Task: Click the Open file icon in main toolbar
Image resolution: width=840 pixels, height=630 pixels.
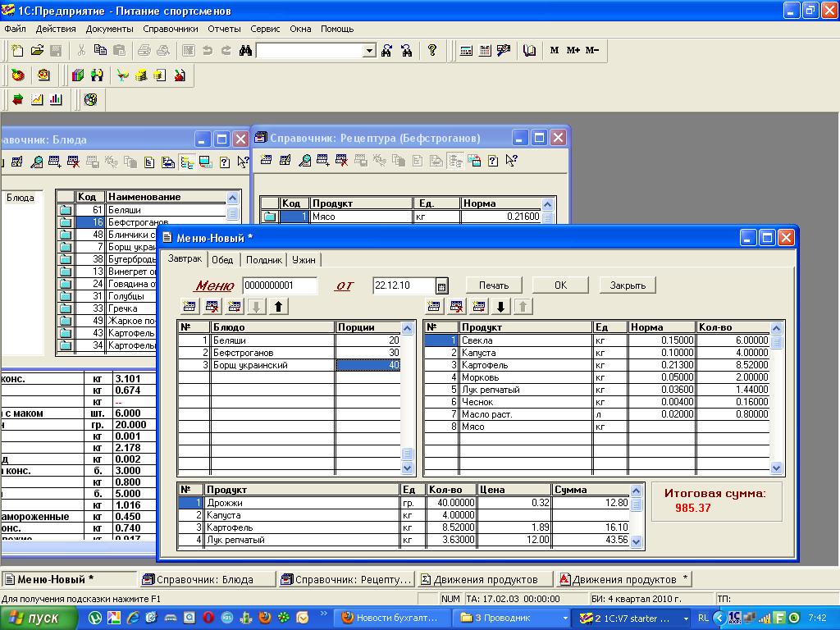Action: (x=37, y=50)
